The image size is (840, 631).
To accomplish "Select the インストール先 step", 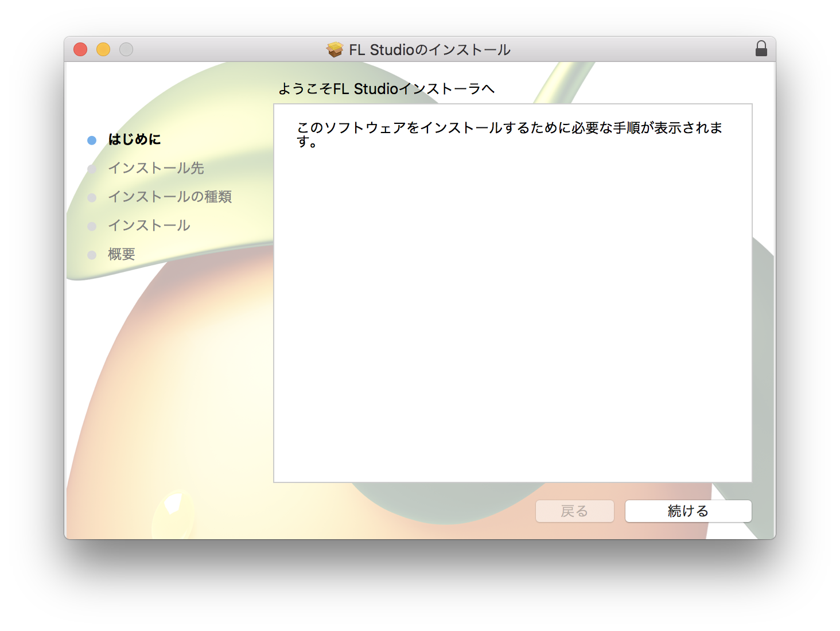I will 156,168.
